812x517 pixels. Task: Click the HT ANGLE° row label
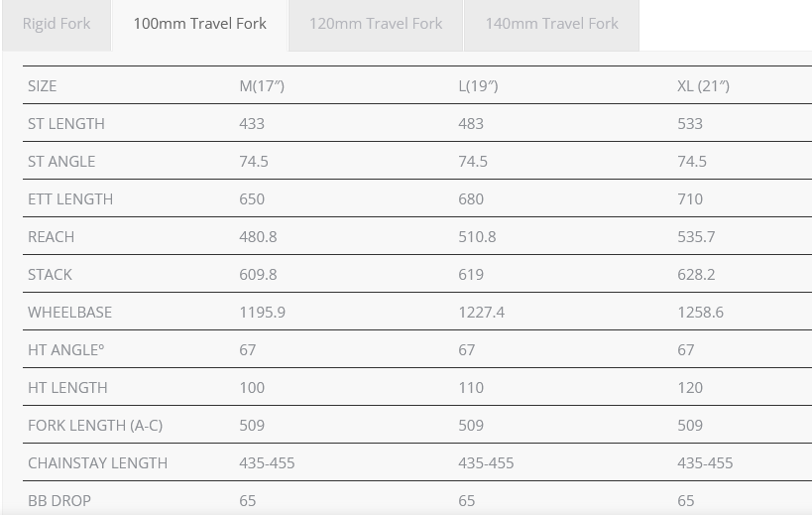coord(66,350)
